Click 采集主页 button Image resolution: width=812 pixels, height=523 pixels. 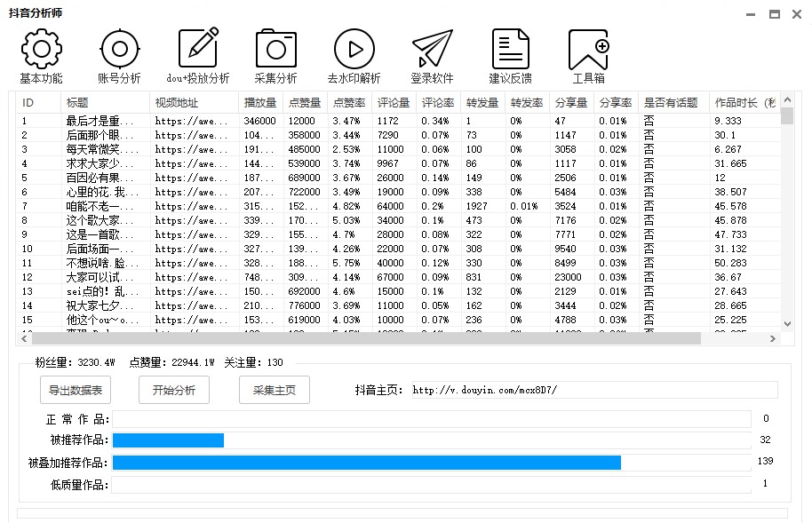tap(275, 390)
